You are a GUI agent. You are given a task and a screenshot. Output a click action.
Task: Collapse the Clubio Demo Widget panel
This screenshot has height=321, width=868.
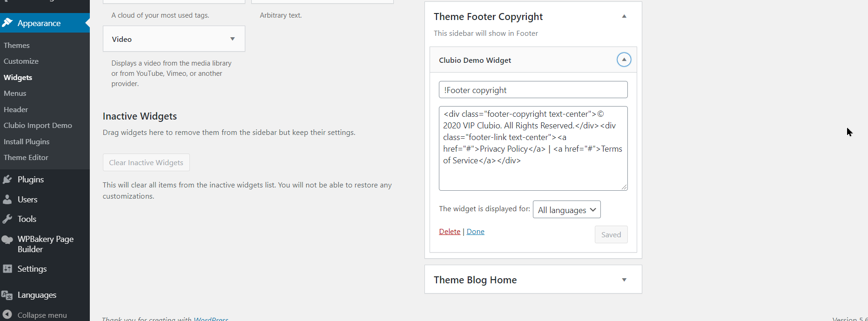pyautogui.click(x=624, y=60)
